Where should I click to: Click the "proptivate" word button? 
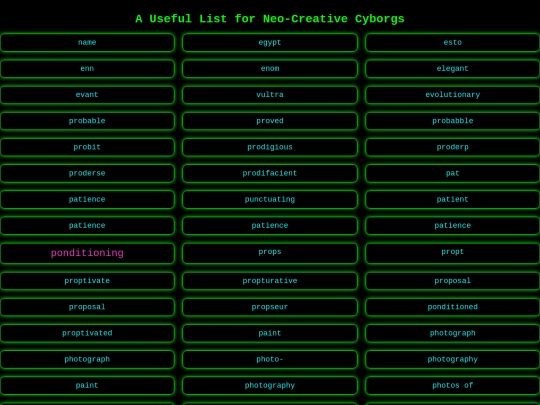(x=87, y=281)
